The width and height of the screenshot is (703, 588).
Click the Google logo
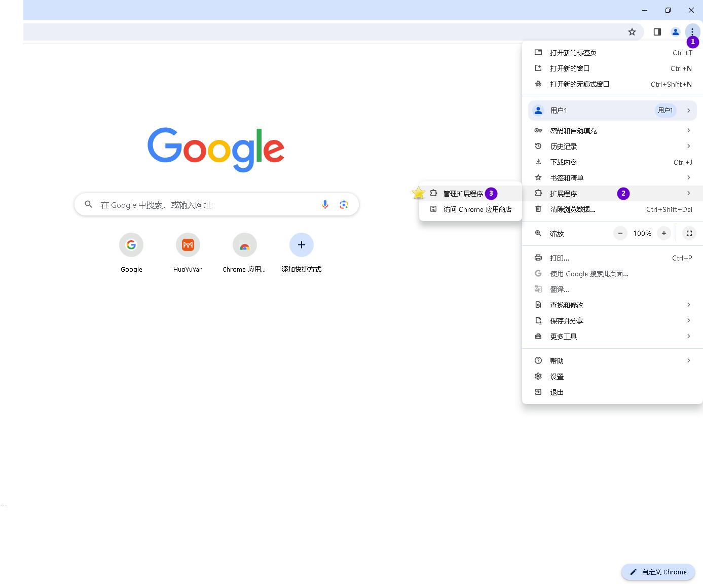(x=216, y=150)
